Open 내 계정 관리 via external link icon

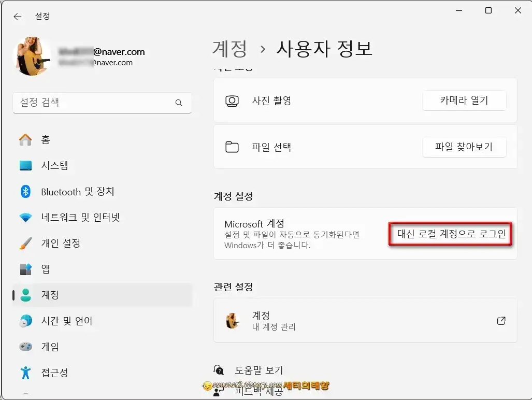[500, 321]
